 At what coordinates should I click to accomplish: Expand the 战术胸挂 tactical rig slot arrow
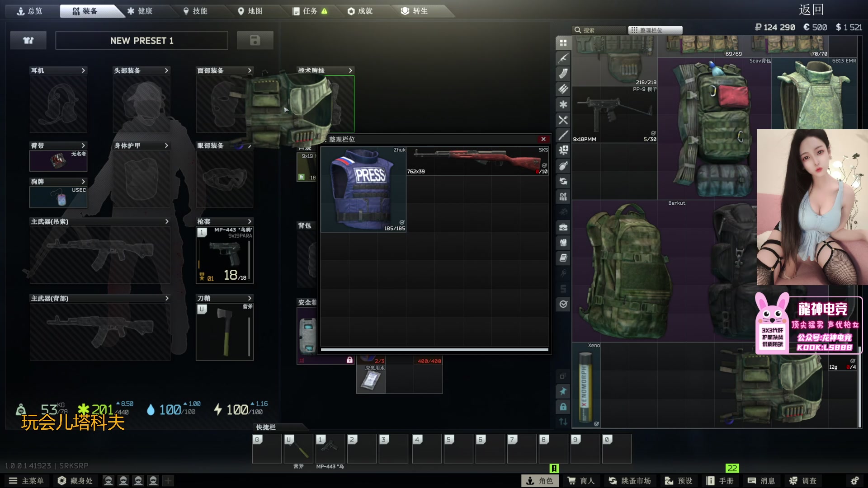pyautogui.click(x=350, y=70)
